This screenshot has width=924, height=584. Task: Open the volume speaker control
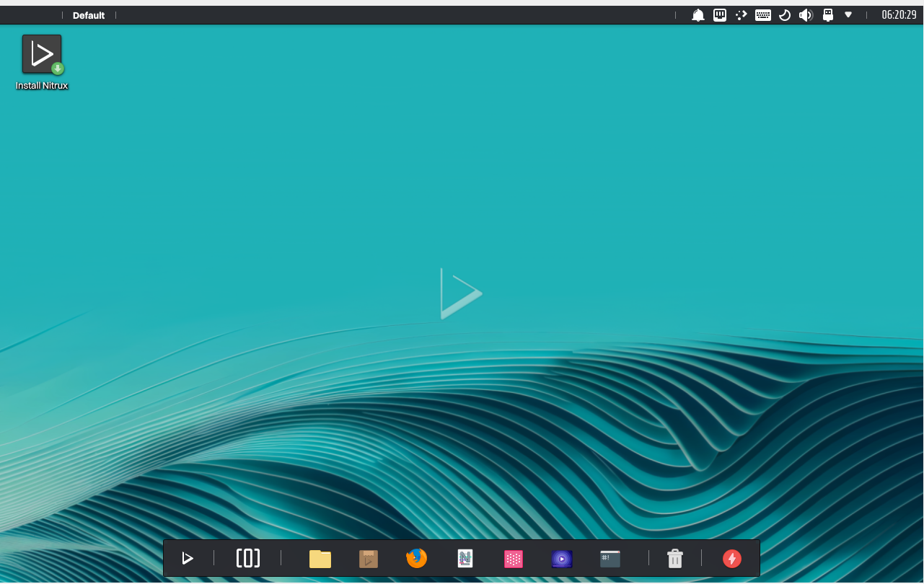(x=806, y=15)
